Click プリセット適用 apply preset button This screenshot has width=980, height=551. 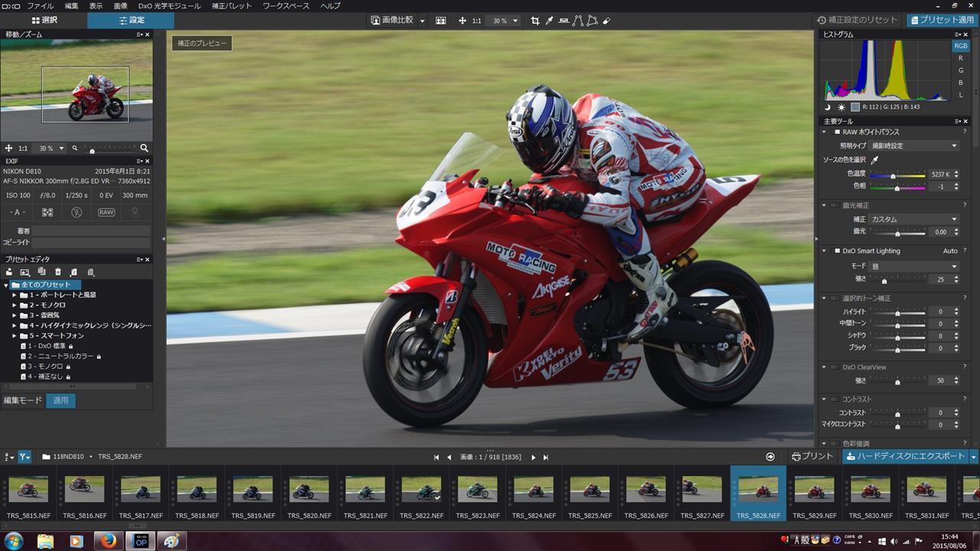(x=942, y=20)
